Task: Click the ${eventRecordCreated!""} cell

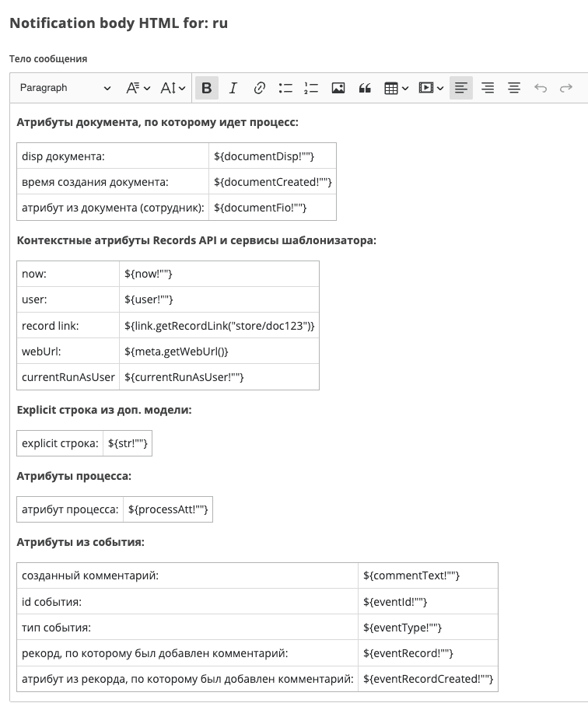Action: click(x=428, y=679)
